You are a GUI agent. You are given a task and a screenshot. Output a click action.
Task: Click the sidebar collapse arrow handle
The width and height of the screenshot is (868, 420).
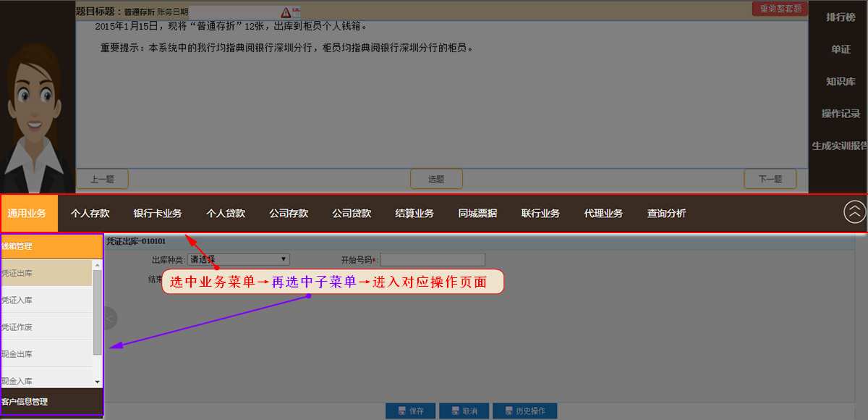click(110, 318)
